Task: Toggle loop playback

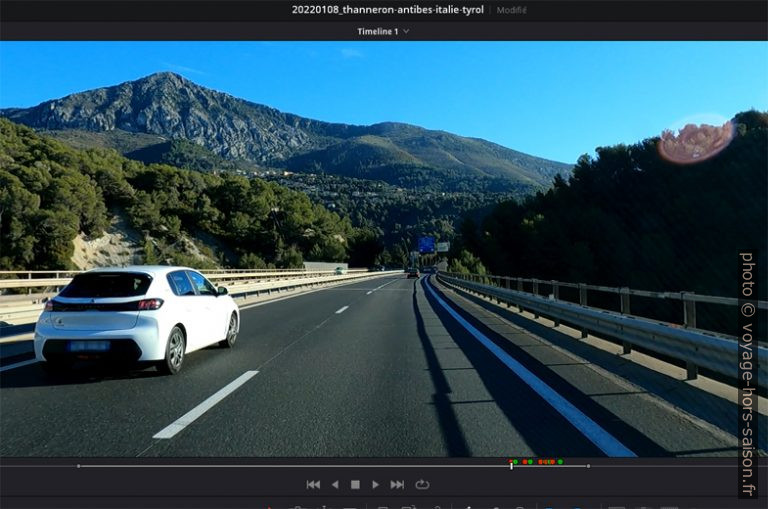Action: point(422,485)
